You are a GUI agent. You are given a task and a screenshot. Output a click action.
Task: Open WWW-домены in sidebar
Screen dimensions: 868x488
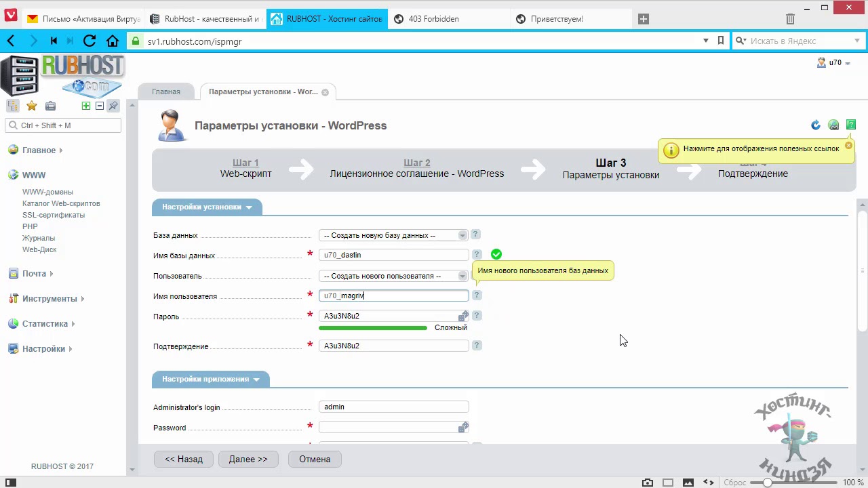(47, 192)
